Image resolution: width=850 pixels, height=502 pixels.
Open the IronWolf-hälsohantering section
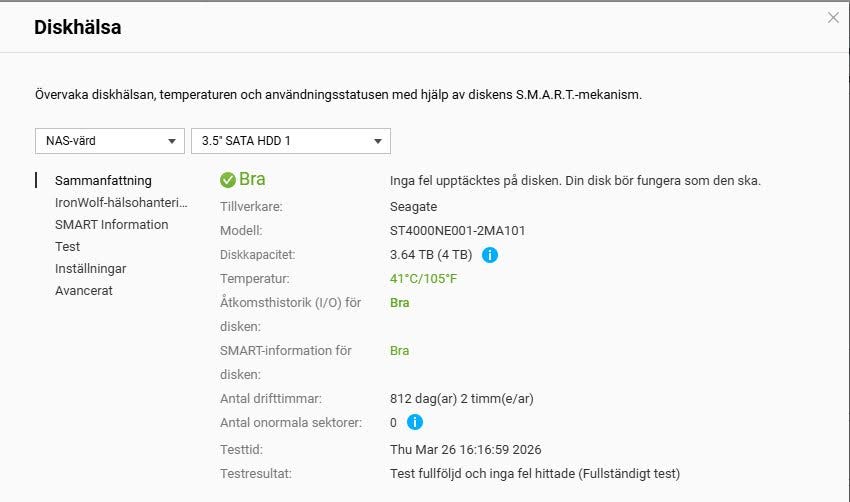tap(121, 203)
